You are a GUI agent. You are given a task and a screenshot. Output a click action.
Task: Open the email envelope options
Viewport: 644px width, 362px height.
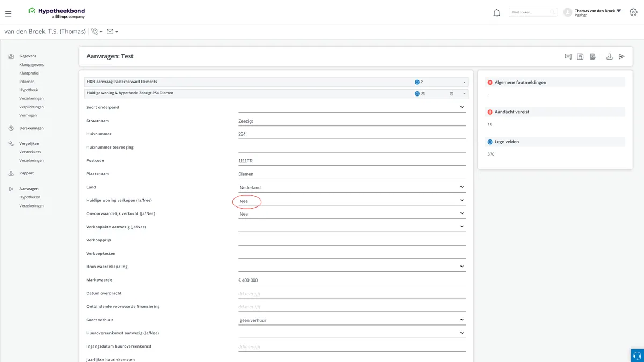pyautogui.click(x=112, y=32)
